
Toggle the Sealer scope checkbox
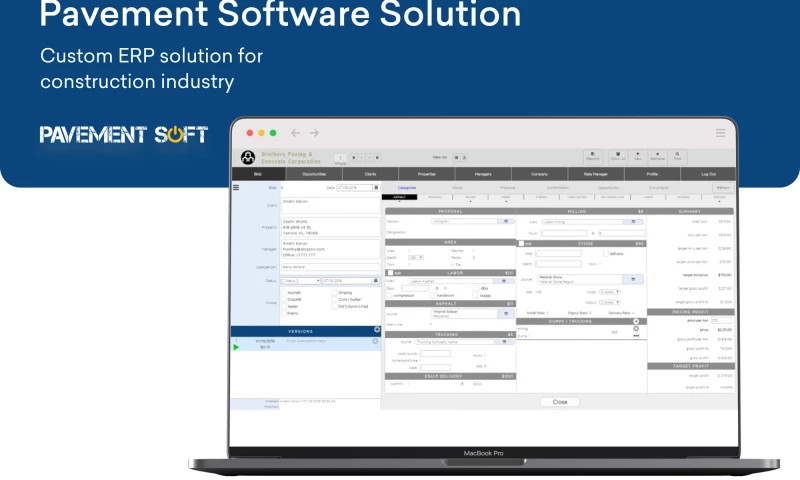point(284,307)
